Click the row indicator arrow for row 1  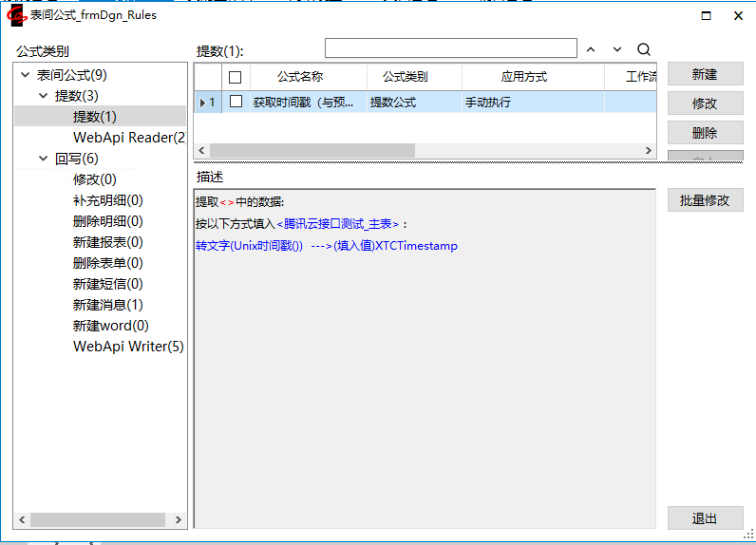(x=202, y=103)
